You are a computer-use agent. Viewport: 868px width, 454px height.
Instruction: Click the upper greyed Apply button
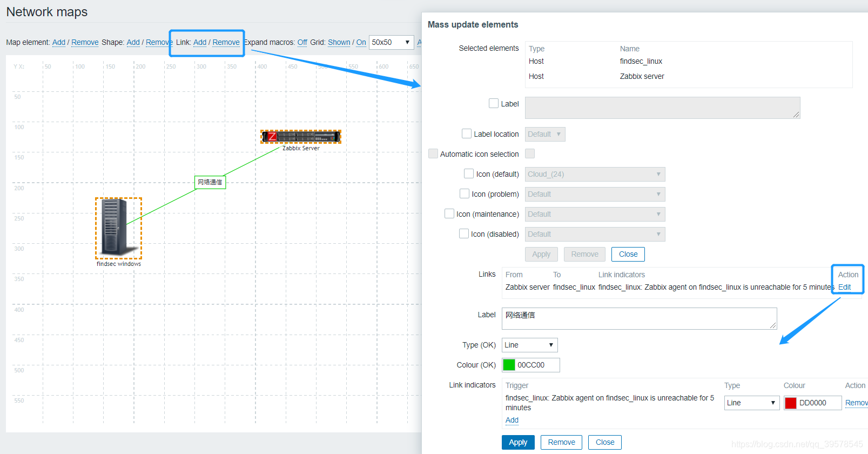pyautogui.click(x=541, y=254)
